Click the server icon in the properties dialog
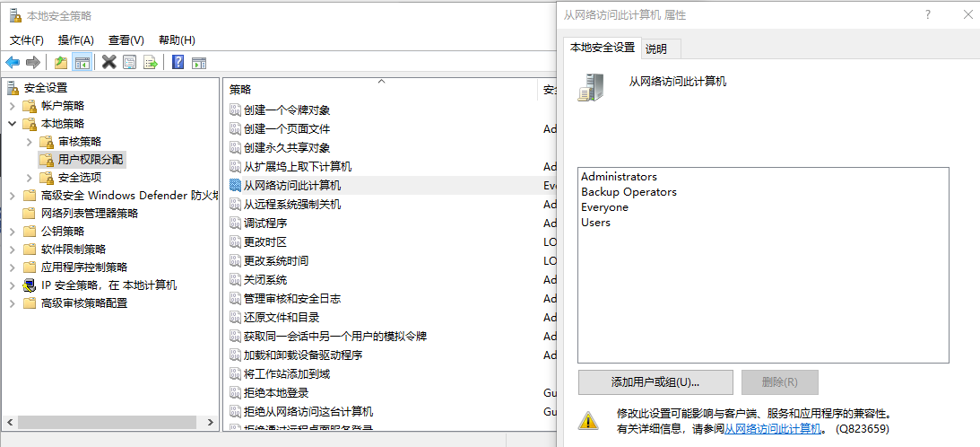The image size is (980, 447). click(591, 87)
